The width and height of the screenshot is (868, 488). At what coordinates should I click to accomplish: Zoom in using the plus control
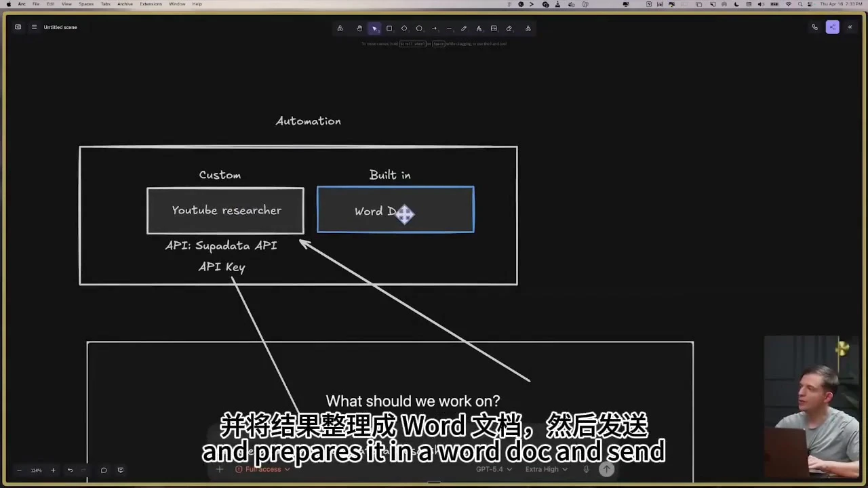(53, 470)
